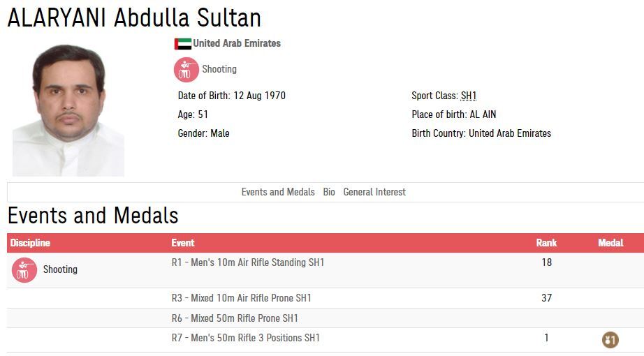
Task: Click the Event column header
Action: 183,243
